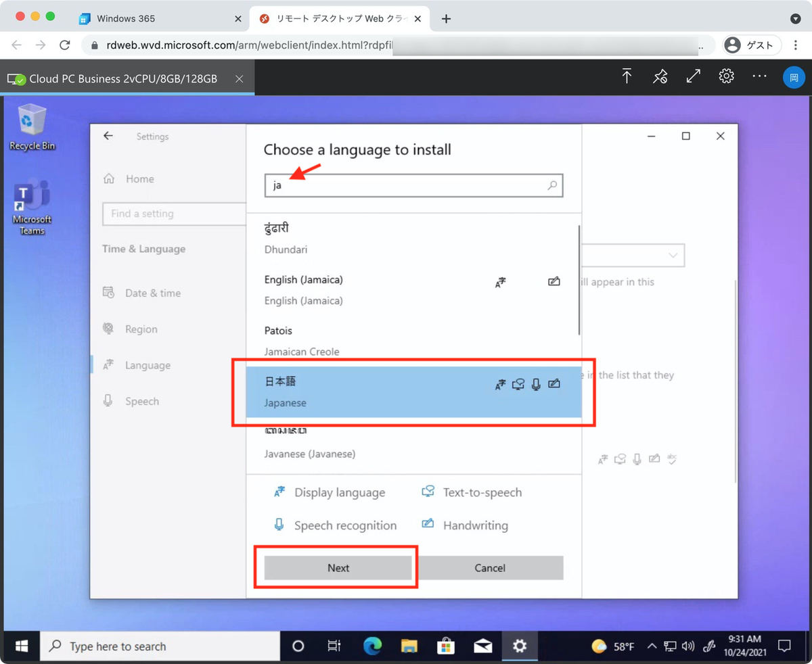Screen dimensions: 812x664
Task: Click the Text-to-speech legend icon
Action: [428, 492]
